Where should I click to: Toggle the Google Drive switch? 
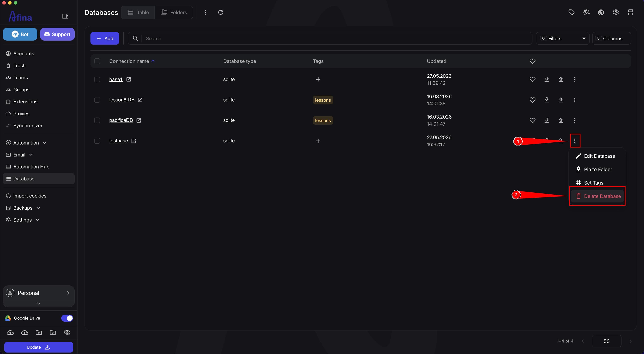(67, 318)
